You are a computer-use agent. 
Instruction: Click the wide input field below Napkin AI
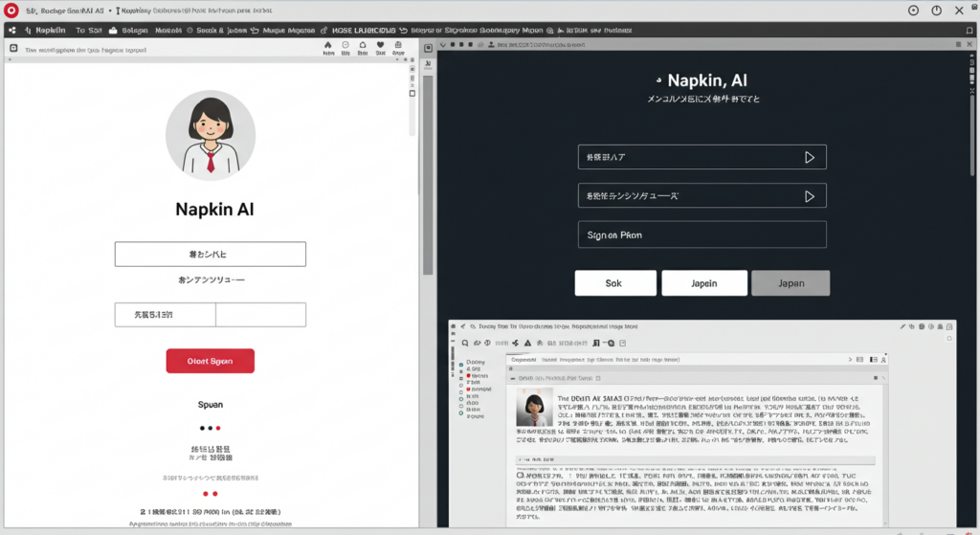click(x=210, y=255)
